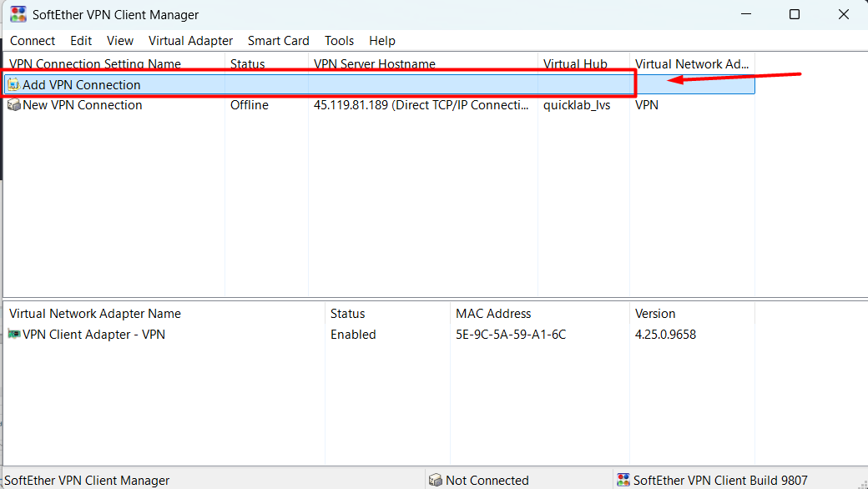Click the VPN Client Build status icon
The image size is (868, 489).
[x=623, y=480]
